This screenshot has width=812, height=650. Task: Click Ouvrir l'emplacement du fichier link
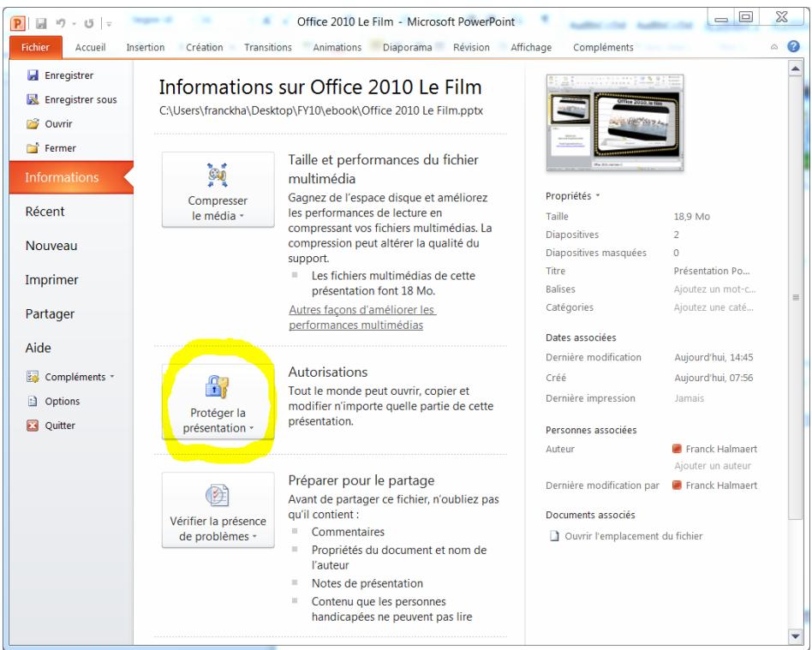[633, 536]
